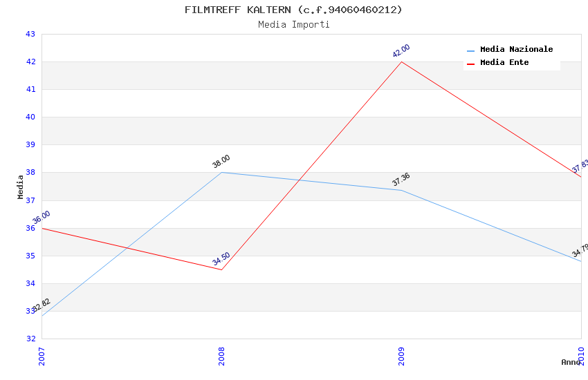Click the 2008 x-axis label
The image size is (588, 380).
point(221,355)
